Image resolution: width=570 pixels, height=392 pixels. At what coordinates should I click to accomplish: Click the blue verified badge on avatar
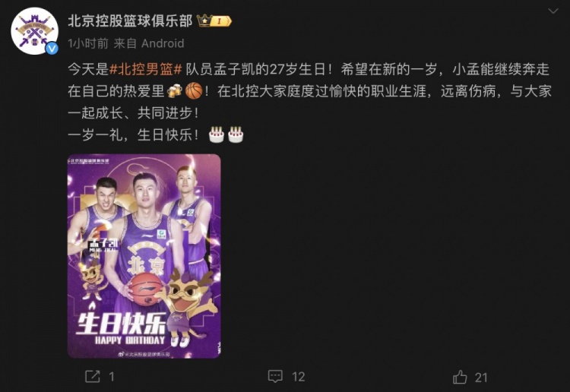(52, 48)
